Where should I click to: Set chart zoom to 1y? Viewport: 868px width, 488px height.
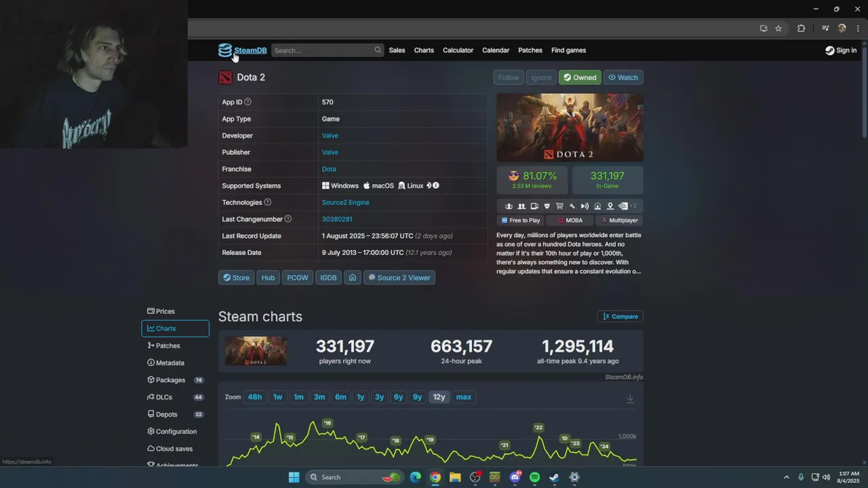(x=361, y=397)
